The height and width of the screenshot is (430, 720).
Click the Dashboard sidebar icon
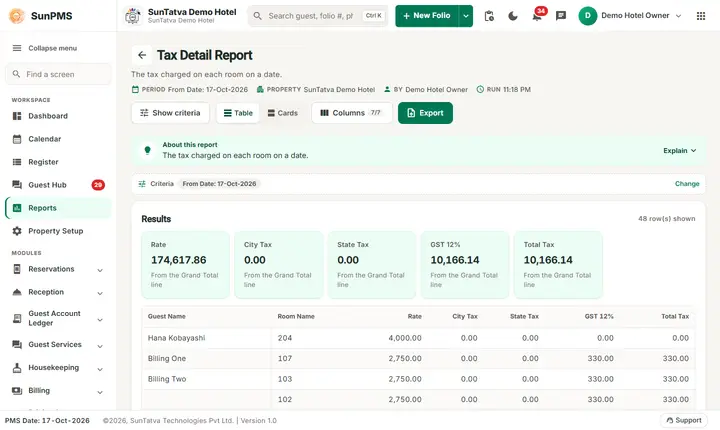tap(17, 116)
